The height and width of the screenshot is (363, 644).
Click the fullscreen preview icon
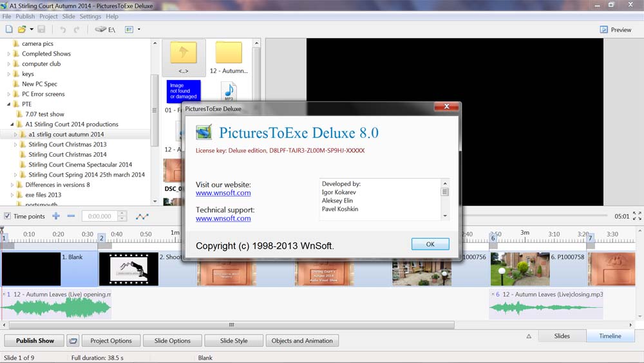pos(637,216)
